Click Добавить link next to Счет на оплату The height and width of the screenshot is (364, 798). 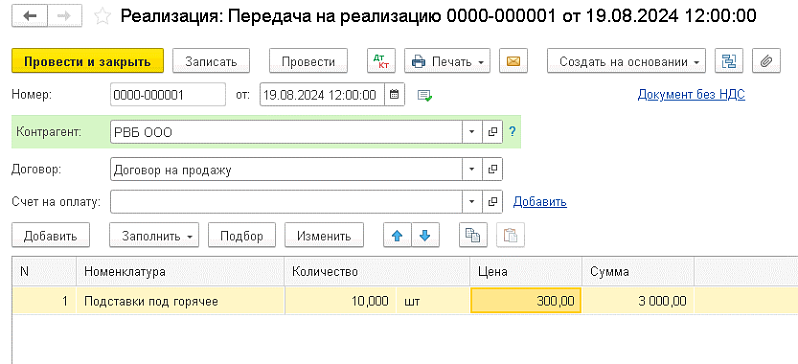coord(539,202)
